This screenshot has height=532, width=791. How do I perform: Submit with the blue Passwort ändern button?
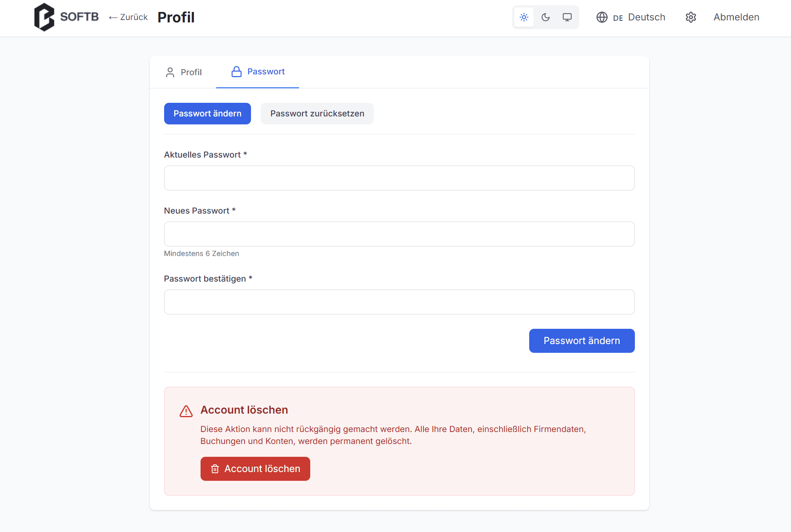(582, 341)
